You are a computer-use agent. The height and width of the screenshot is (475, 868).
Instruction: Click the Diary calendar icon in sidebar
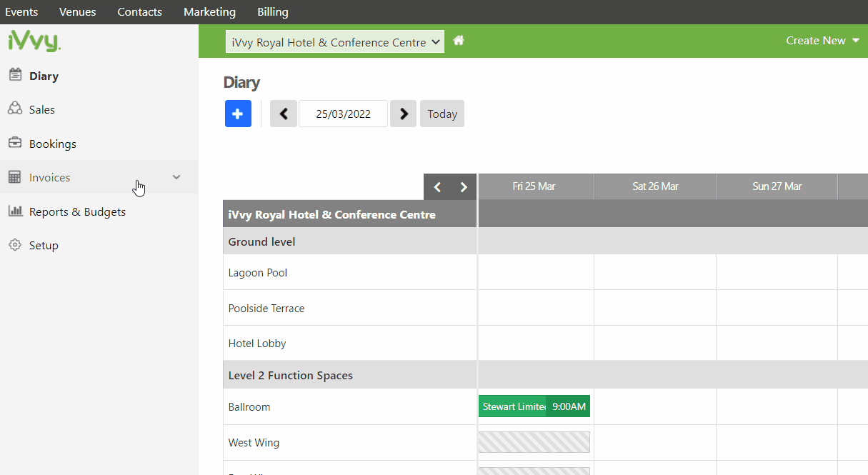pos(15,75)
